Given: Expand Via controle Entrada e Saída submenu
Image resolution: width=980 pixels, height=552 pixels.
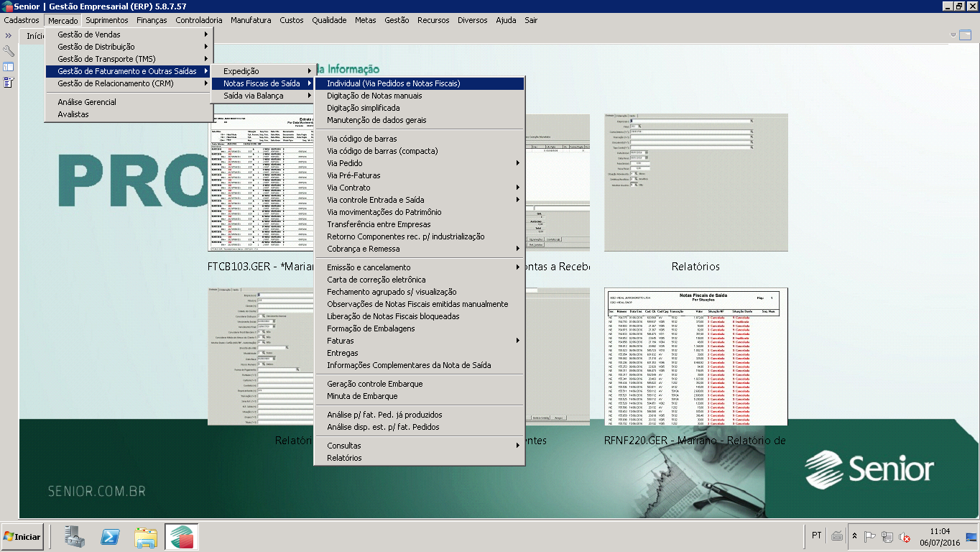Looking at the screenshot, I should coord(420,200).
